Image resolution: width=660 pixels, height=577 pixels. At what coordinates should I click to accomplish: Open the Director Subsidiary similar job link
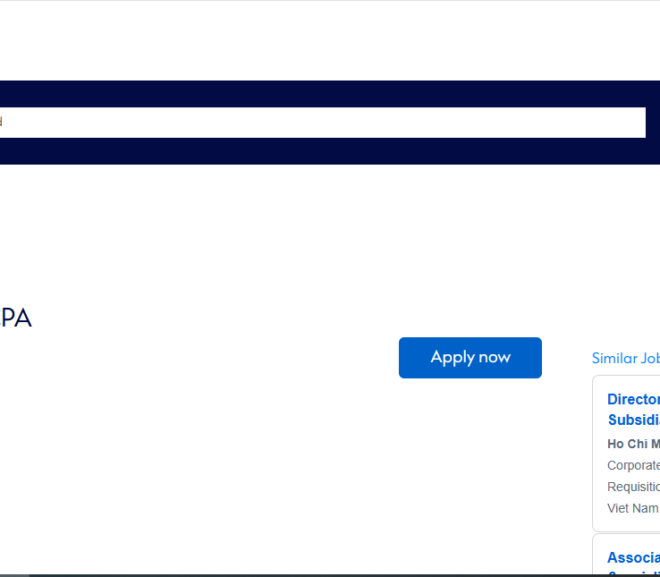point(633,409)
